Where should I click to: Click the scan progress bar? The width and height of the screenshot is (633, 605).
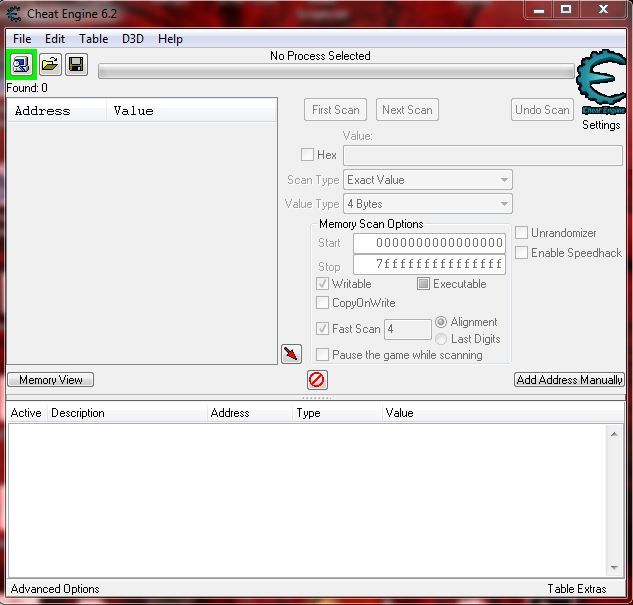pyautogui.click(x=336, y=72)
